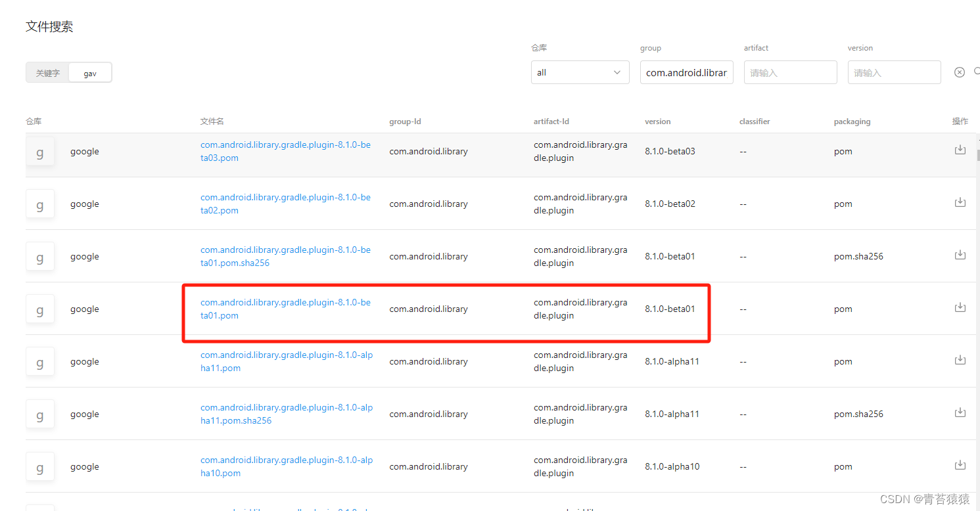Click 'google' repository name in alpha10 row
Image resolution: width=980 pixels, height=511 pixels.
[85, 466]
